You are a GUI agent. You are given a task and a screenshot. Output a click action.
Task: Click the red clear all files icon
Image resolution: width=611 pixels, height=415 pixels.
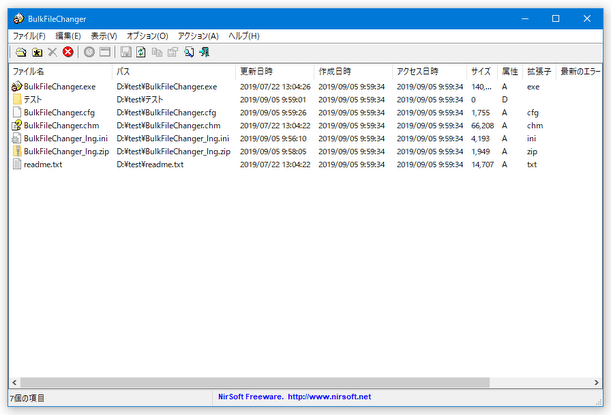coord(68,51)
